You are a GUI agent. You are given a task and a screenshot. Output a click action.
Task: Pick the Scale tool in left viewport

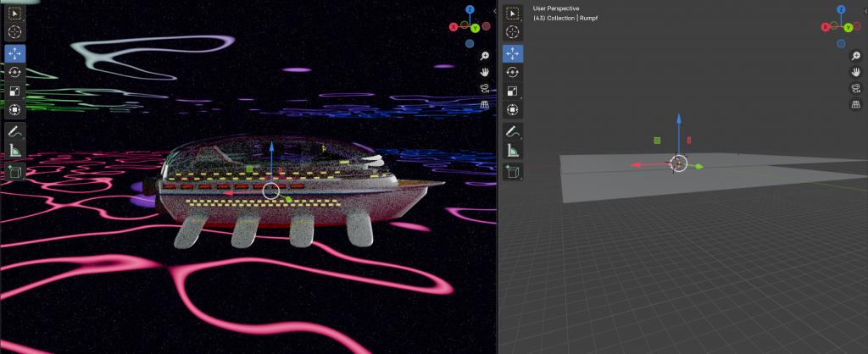coord(15,91)
